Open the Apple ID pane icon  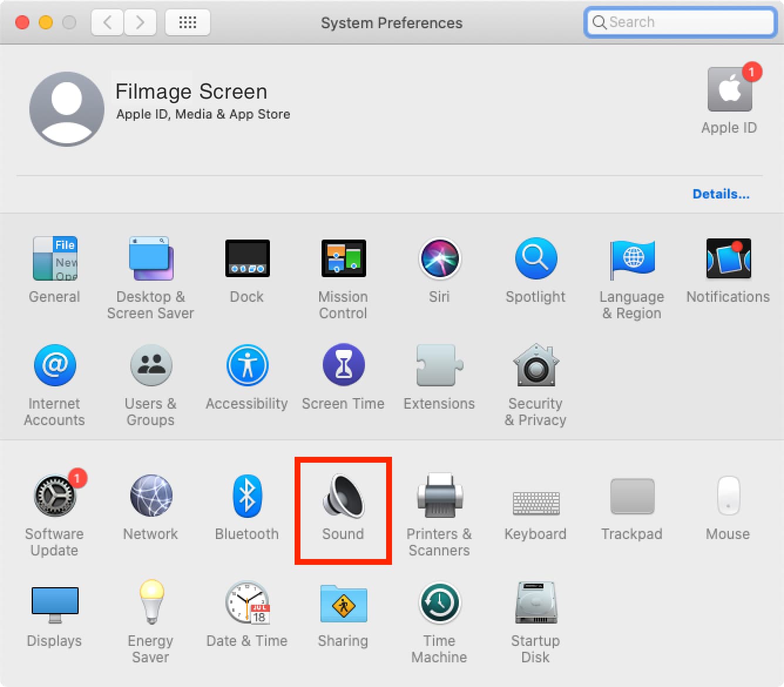click(x=730, y=89)
